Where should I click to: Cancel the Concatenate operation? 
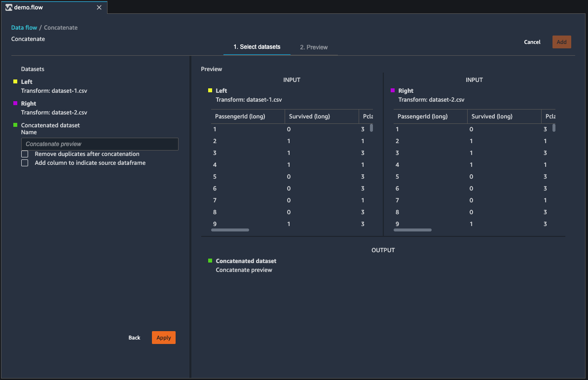click(x=532, y=42)
